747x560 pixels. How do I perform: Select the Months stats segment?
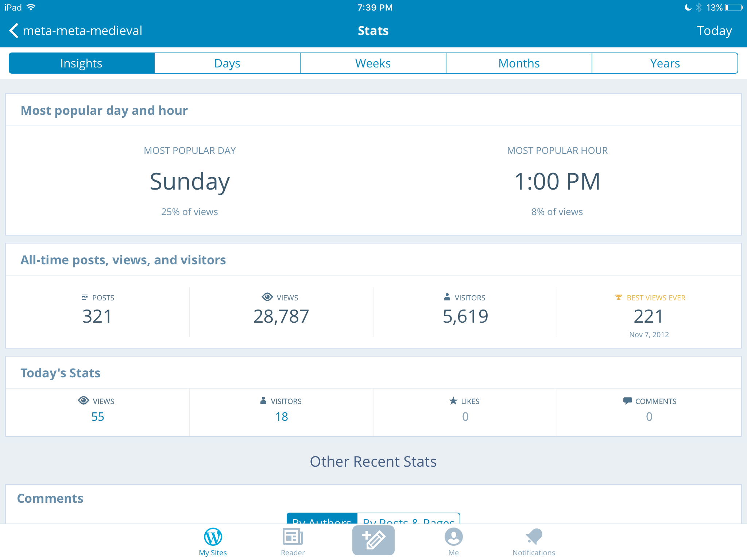[x=519, y=63]
